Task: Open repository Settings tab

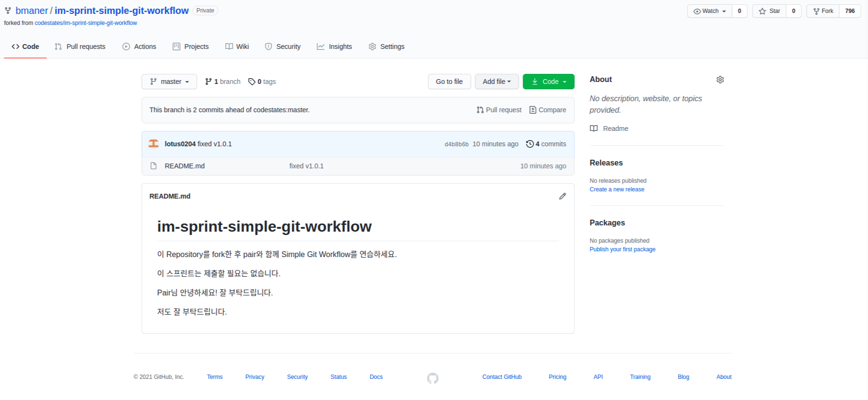Action: (387, 47)
